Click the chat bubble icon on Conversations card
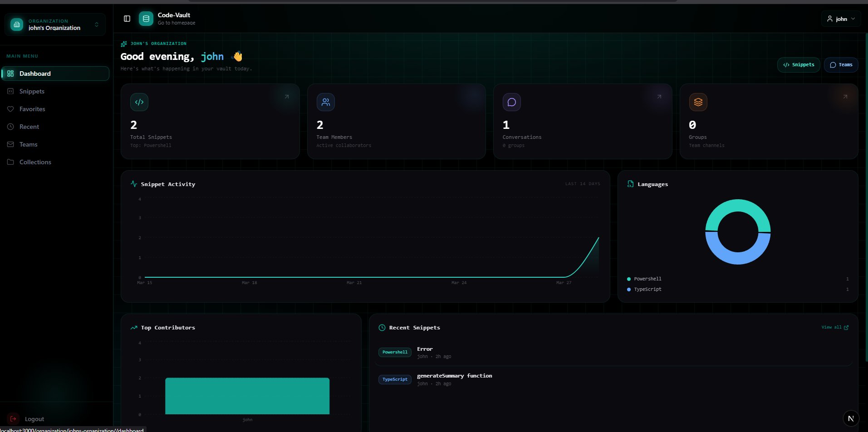 (x=512, y=102)
